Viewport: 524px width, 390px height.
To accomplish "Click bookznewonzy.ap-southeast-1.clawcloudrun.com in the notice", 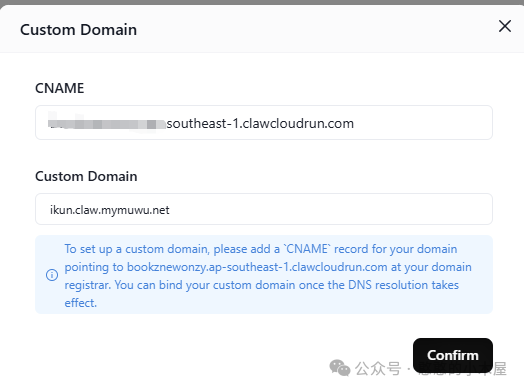I will tap(257, 267).
